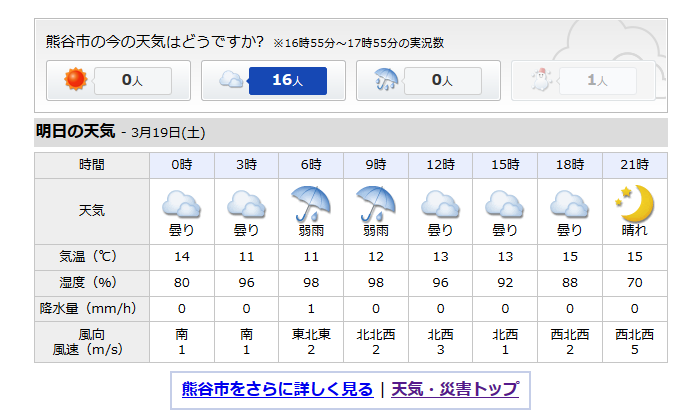
Task: Open 熊谷市をさらに詳しく見る link
Action: pyautogui.click(x=277, y=389)
